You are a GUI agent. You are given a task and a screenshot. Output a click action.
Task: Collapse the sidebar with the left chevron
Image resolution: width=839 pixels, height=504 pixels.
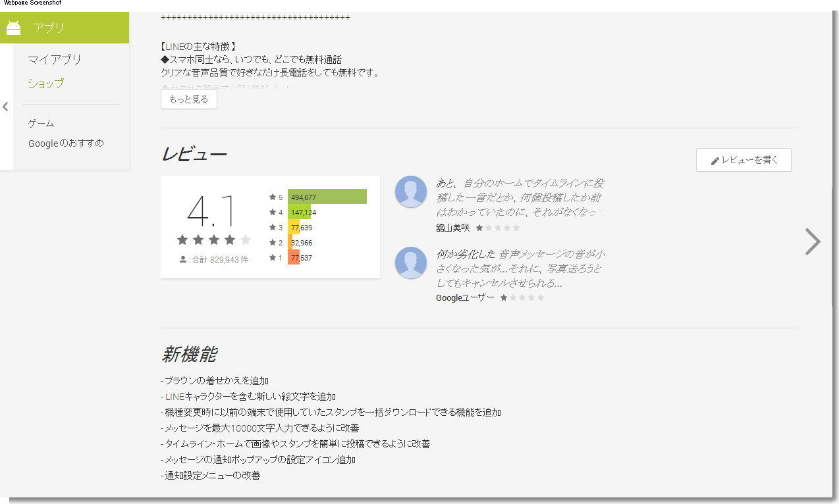[x=5, y=107]
